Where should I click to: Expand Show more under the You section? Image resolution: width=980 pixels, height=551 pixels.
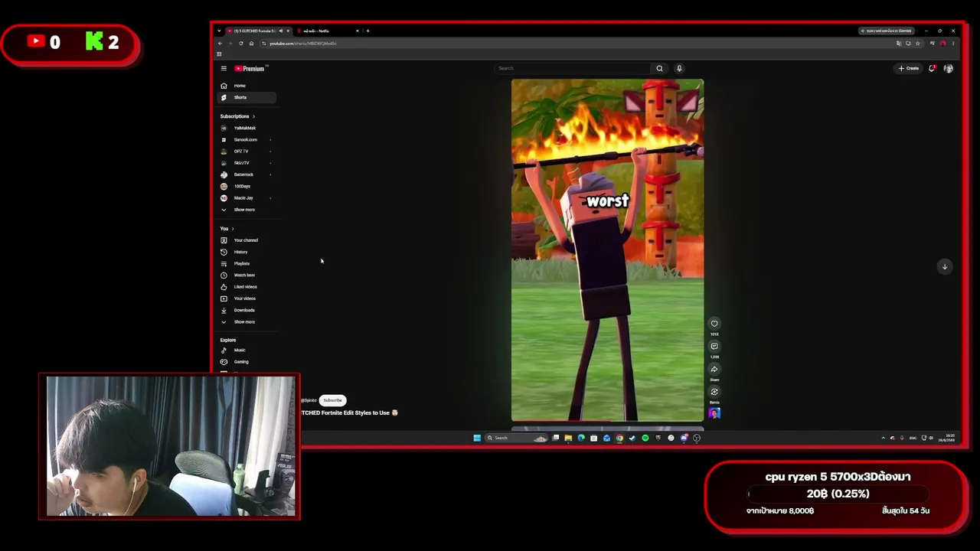click(246, 321)
